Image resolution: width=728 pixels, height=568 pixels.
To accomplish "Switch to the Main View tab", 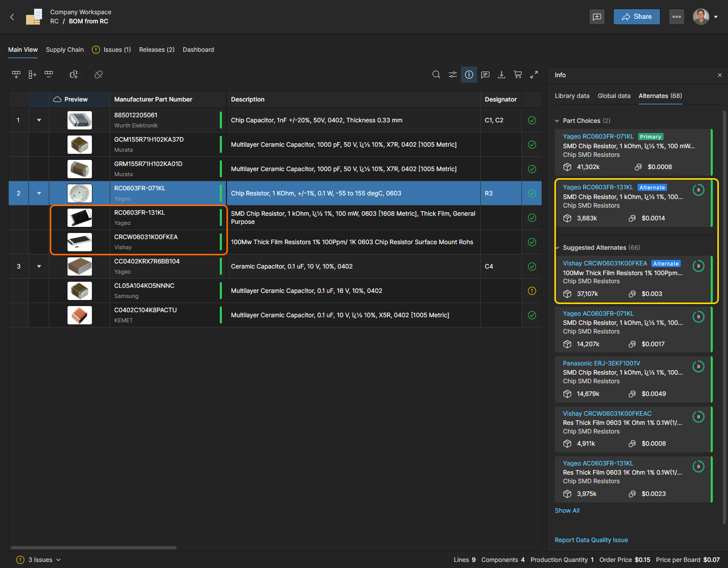I will pyautogui.click(x=23, y=50).
